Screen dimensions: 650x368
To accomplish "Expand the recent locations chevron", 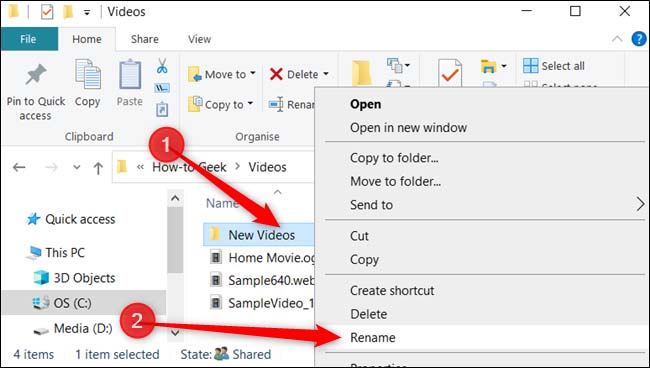I will pos(77,167).
